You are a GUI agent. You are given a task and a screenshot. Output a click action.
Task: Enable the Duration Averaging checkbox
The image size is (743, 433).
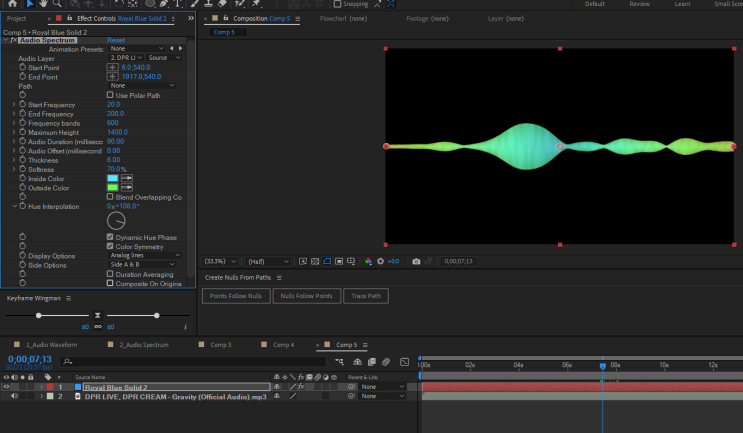(x=110, y=274)
